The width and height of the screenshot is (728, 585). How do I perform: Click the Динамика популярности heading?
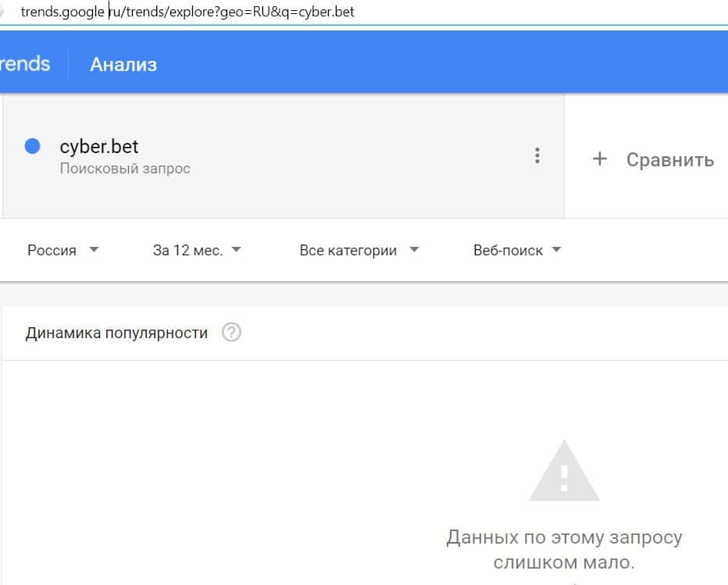pos(116,333)
